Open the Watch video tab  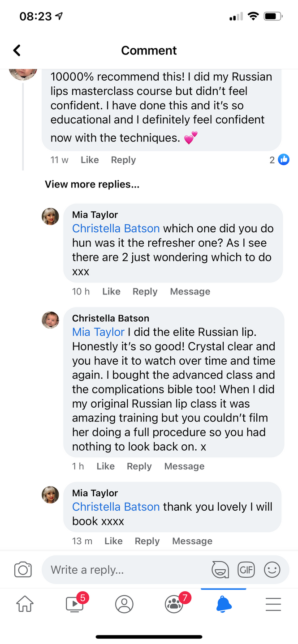[74, 604]
